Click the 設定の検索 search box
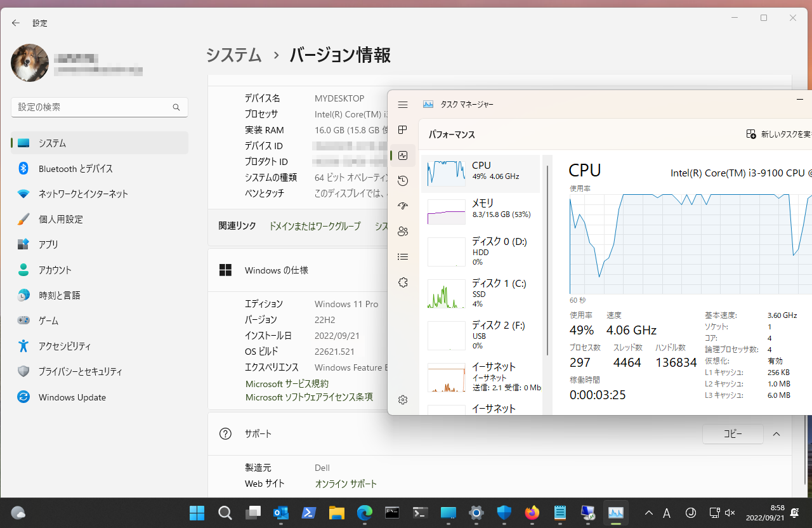Image resolution: width=812 pixels, height=528 pixels. (92, 107)
